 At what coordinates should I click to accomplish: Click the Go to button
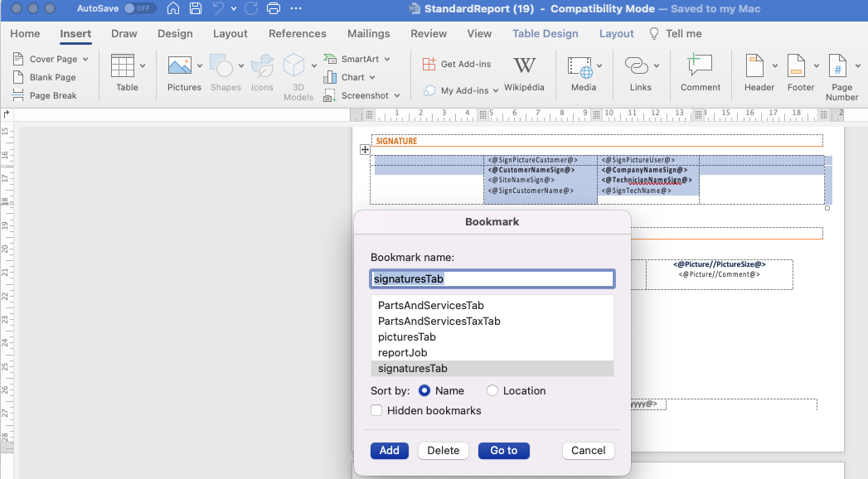tap(504, 451)
